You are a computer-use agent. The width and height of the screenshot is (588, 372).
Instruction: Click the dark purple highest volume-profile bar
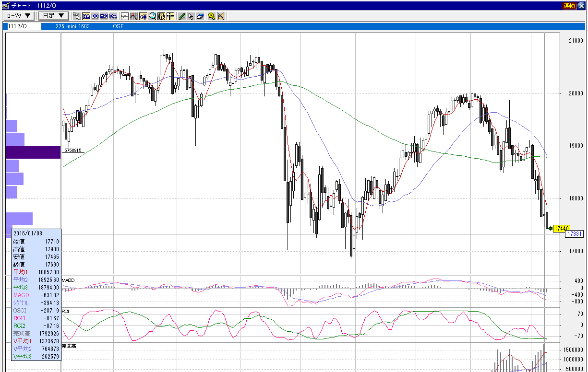(x=33, y=152)
